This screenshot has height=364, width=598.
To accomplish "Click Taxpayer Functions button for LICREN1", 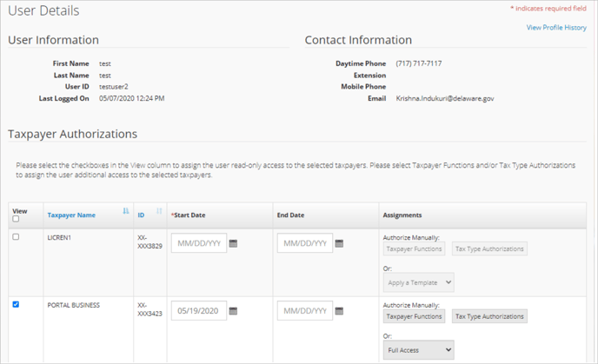I will [x=414, y=248].
